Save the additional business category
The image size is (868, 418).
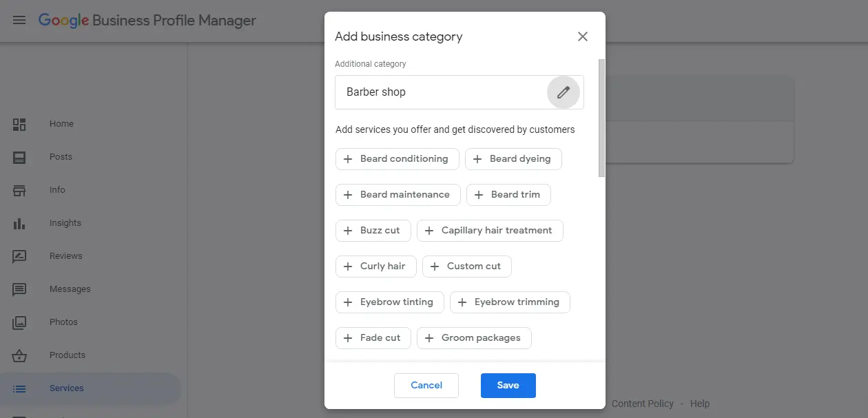click(x=508, y=385)
